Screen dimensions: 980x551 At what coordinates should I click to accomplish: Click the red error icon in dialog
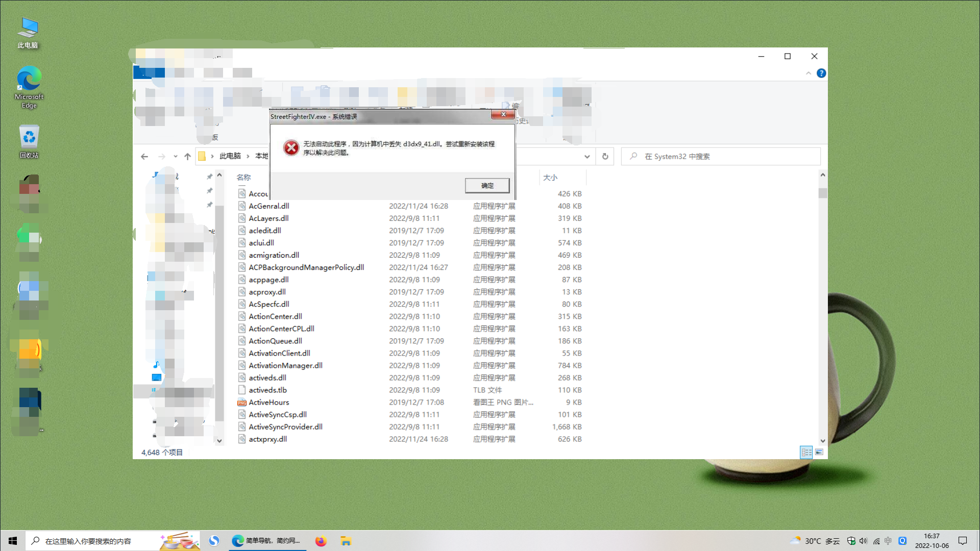[291, 148]
